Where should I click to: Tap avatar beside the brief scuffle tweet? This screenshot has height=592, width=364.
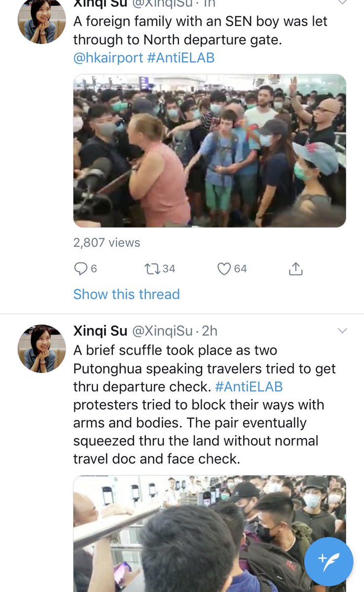click(41, 348)
